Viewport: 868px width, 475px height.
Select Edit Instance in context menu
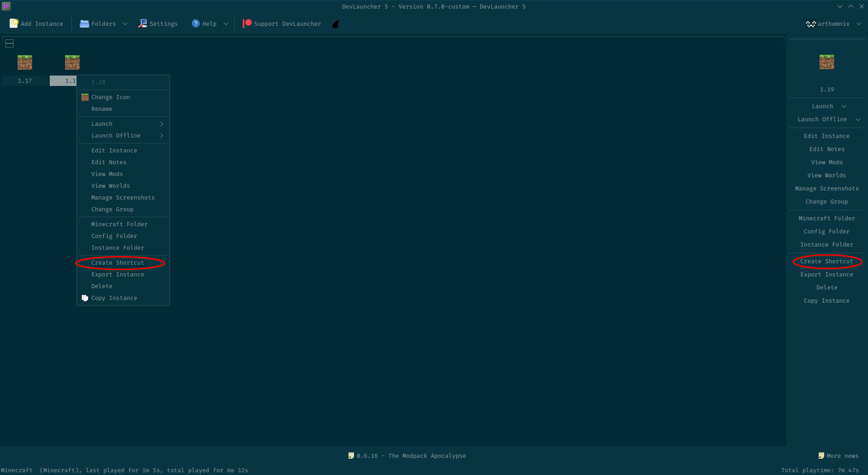pyautogui.click(x=123, y=151)
